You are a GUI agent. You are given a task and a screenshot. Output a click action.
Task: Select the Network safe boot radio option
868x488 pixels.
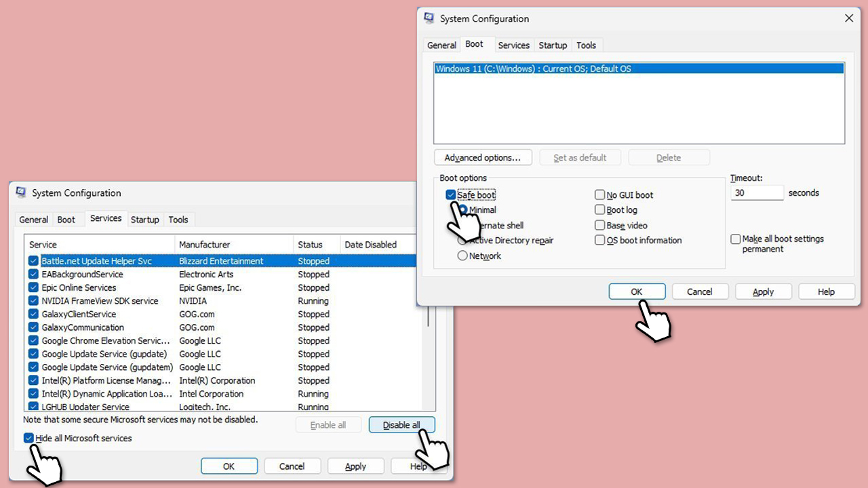pos(462,256)
